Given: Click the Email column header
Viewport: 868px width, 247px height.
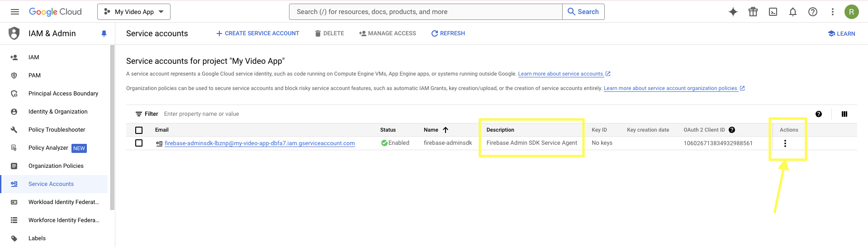Looking at the screenshot, I should point(162,130).
